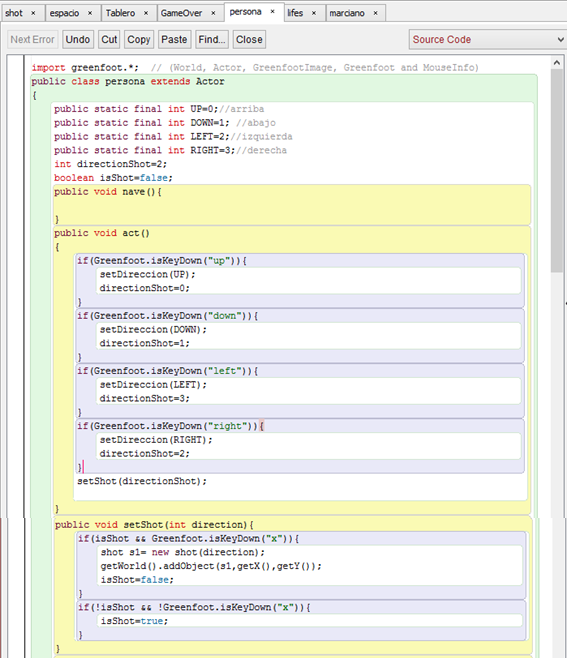Viewport: 567px width, 658px height.
Task: Close the persona tab with its x
Action: (272, 12)
